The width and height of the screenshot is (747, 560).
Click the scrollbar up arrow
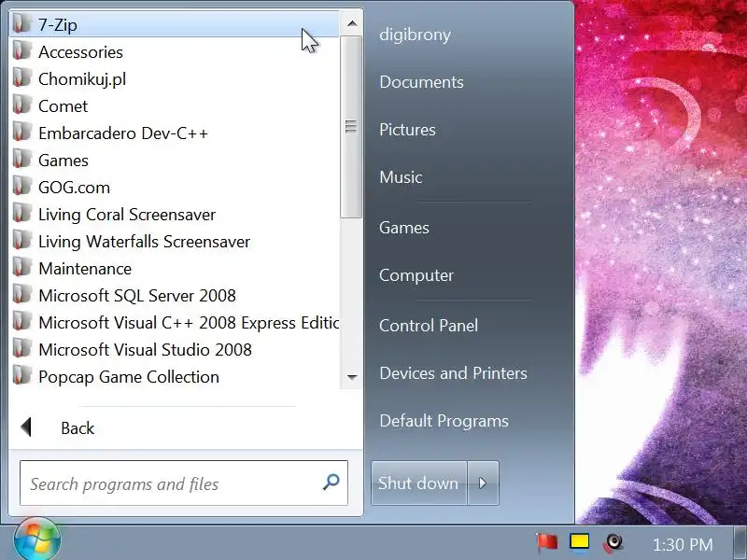[x=352, y=23]
